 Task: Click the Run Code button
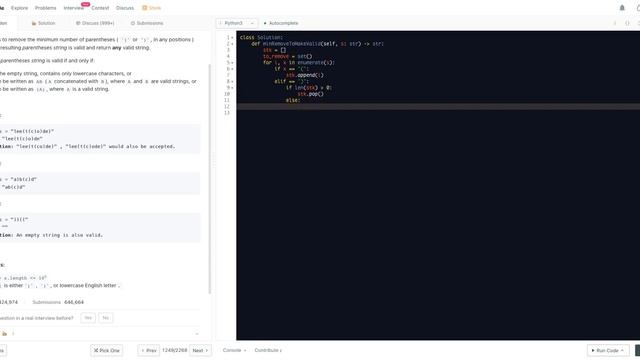[608, 350]
